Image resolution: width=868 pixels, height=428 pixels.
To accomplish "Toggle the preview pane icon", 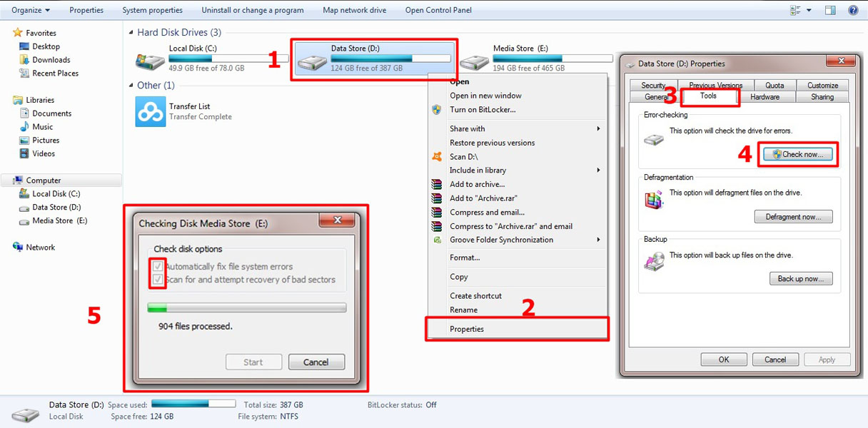I will tap(830, 10).
